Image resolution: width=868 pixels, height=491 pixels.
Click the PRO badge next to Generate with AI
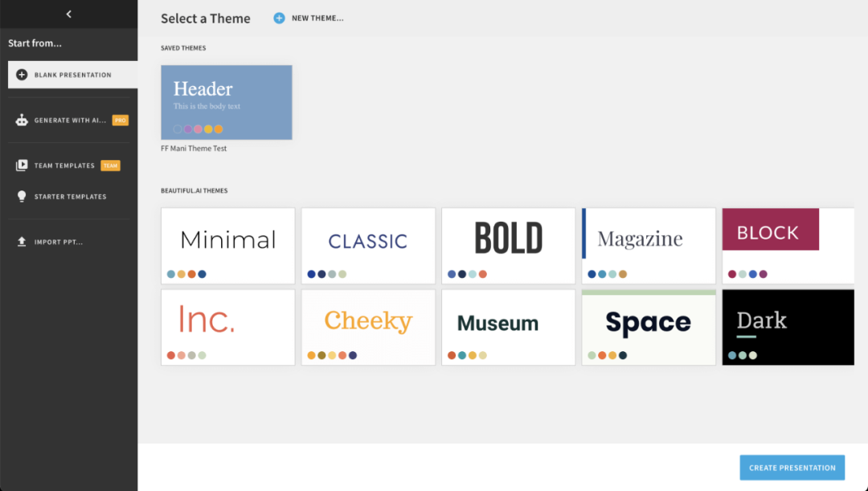click(120, 121)
